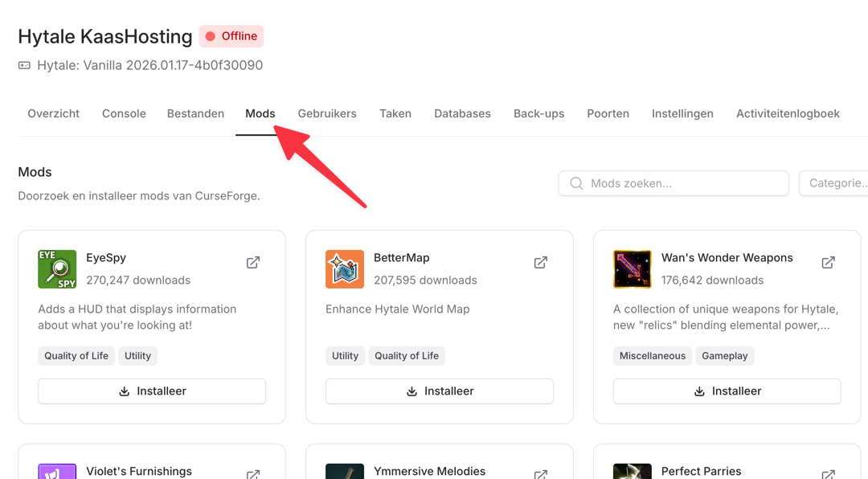Click the Violet's Furnishings mod icon
The image size is (868, 479).
(x=57, y=471)
